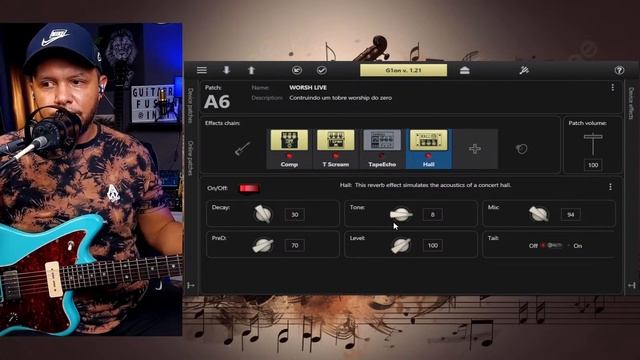Open the Hall effect three-dot options menu
Screen dimensions: 640x360
610,187
